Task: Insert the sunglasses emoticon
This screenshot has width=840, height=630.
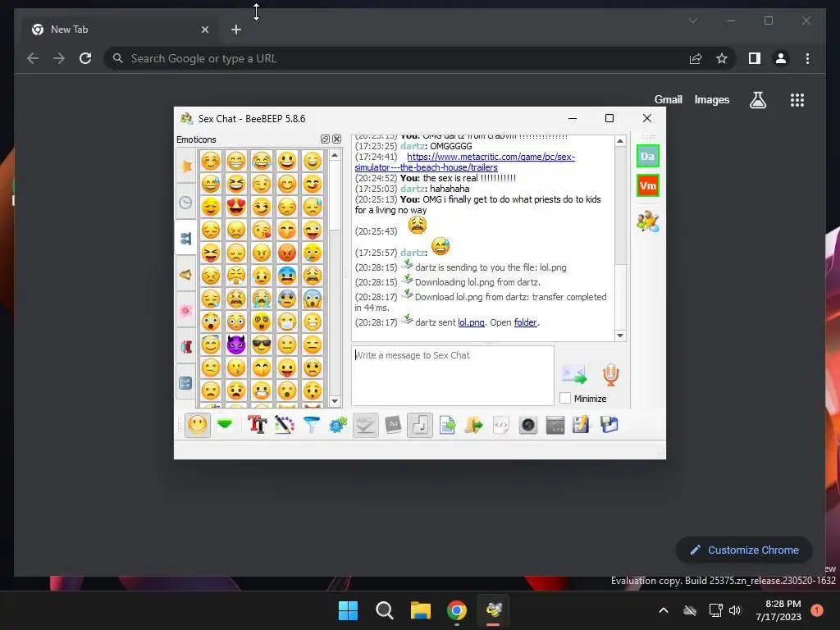Action: tap(262, 345)
